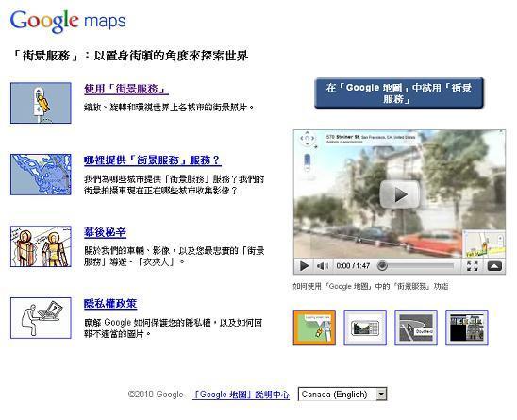Open the 哪裡提供「街景服務」服務？ link
Screen dimensions: 517x420
click(152, 160)
